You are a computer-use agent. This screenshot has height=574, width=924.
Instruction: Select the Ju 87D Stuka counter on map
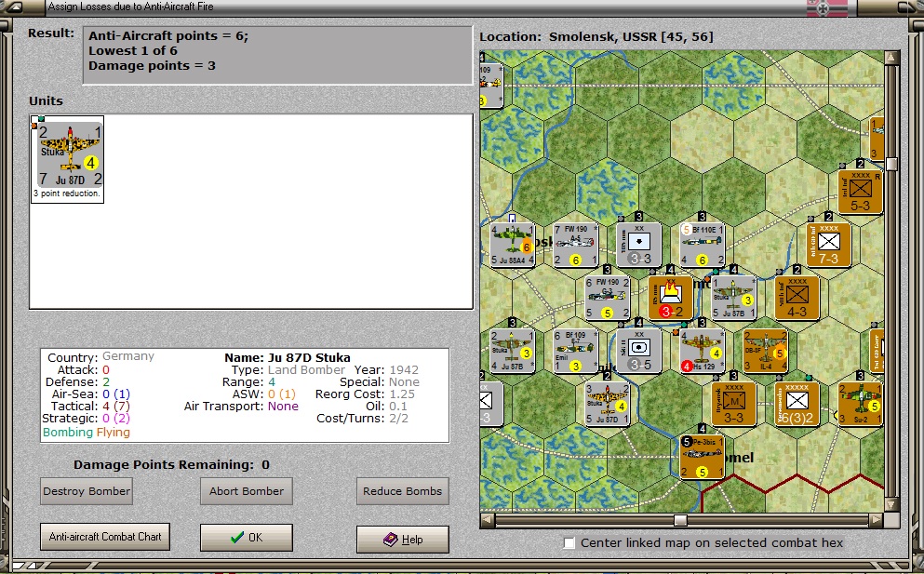pos(608,404)
